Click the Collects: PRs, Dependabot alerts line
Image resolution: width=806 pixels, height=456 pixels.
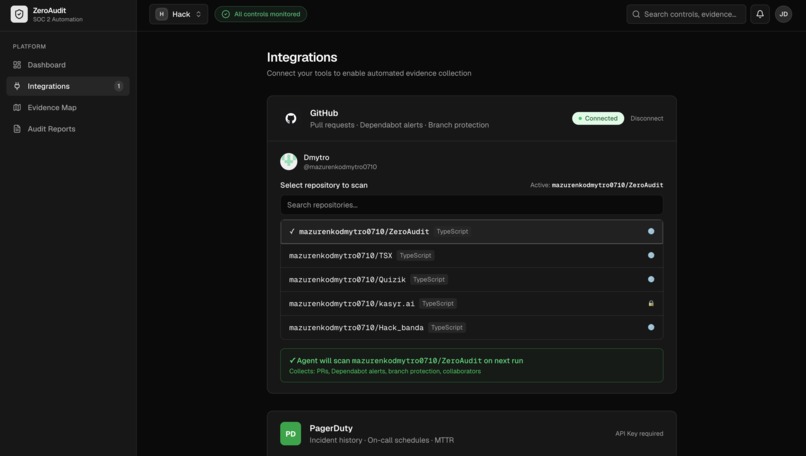pyautogui.click(x=385, y=371)
